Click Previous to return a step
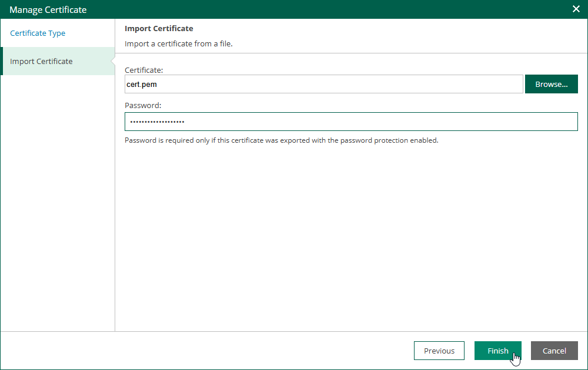 click(x=439, y=351)
